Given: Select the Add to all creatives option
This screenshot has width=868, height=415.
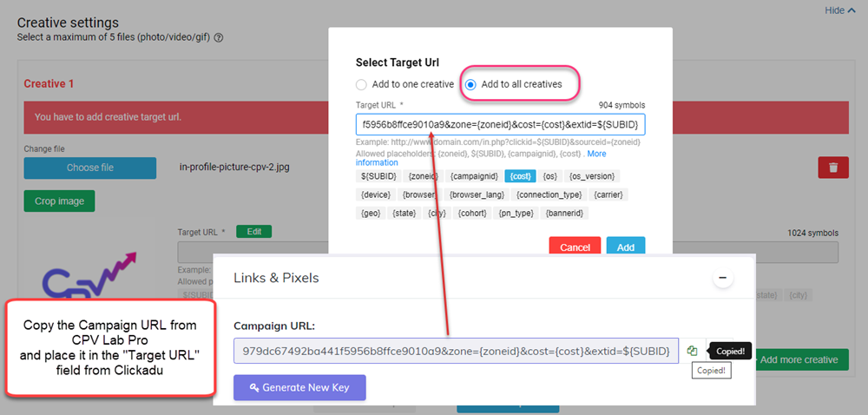Looking at the screenshot, I should tap(471, 84).
